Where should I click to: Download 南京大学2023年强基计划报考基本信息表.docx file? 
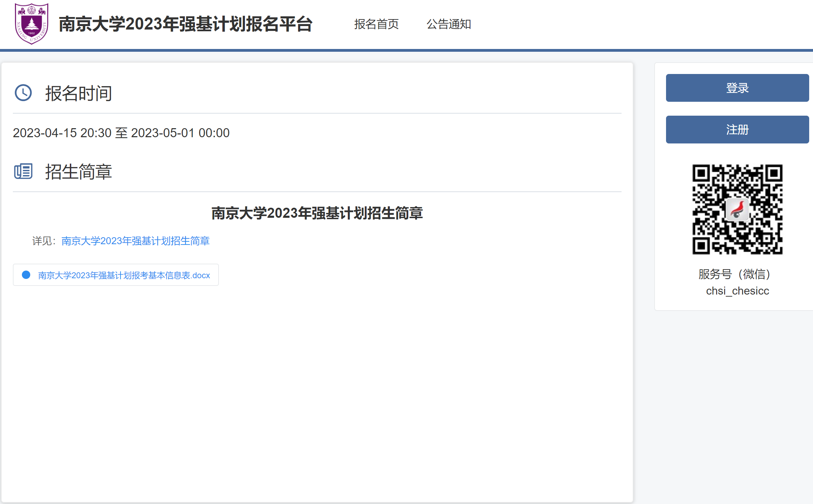(124, 275)
